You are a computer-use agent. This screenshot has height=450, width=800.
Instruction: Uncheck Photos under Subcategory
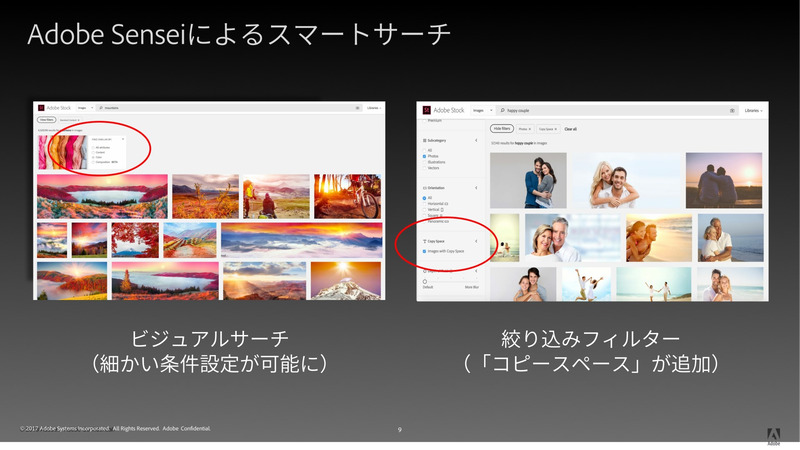[x=424, y=156]
